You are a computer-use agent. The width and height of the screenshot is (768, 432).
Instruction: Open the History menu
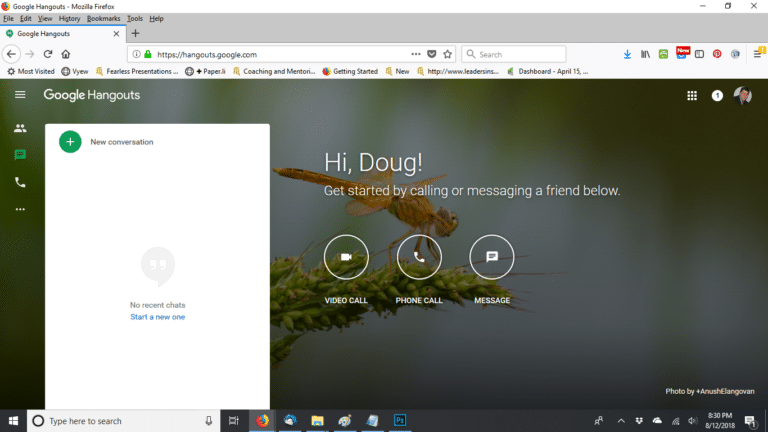pyautogui.click(x=69, y=19)
